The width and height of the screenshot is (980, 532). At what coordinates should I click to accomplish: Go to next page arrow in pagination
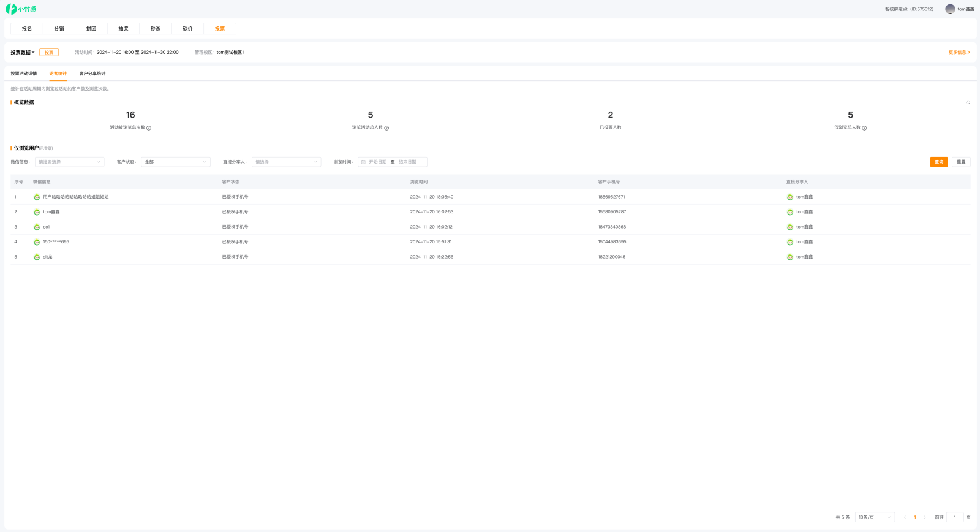pos(925,517)
